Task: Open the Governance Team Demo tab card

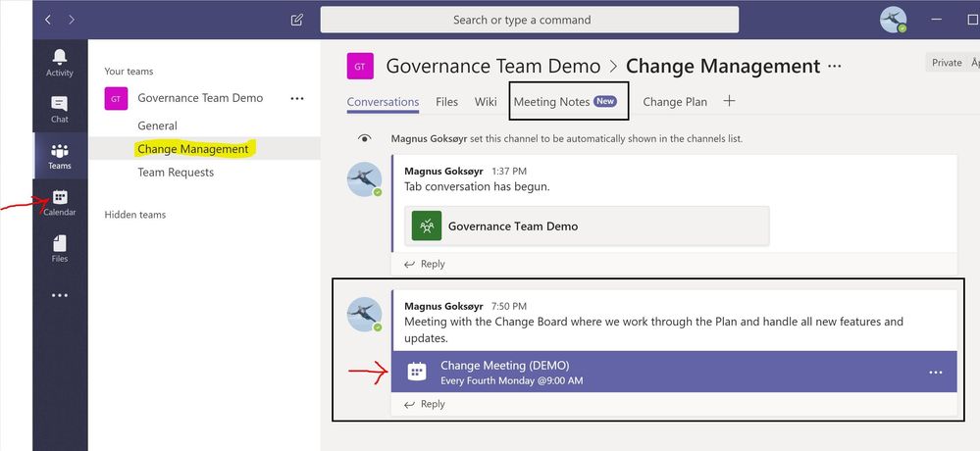Action: [587, 225]
